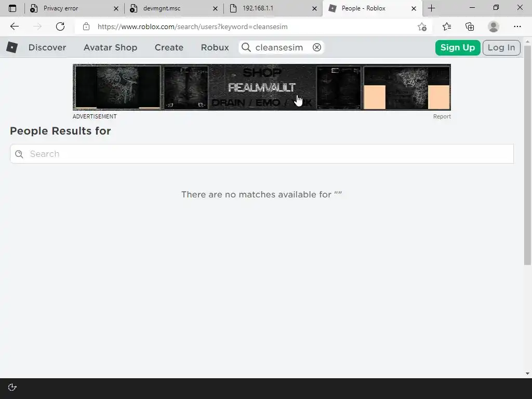Open the tab actions menu icon
This screenshot has width=532, height=399.
[12, 8]
